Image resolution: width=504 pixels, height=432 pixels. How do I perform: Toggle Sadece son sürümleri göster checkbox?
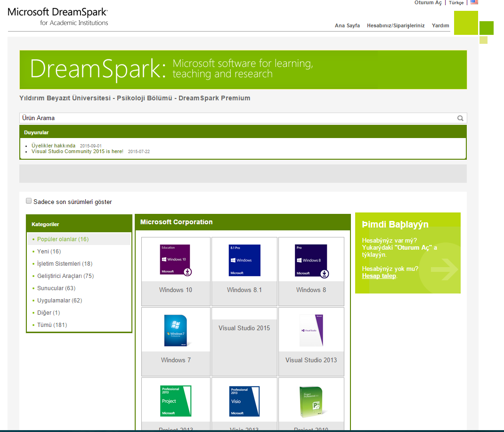click(x=29, y=201)
